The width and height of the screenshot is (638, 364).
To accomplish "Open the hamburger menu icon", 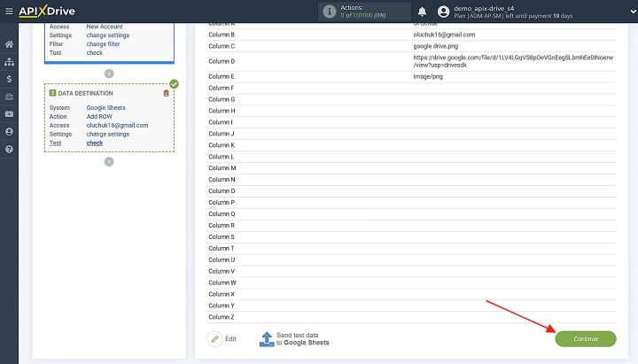I will (x=9, y=12).
